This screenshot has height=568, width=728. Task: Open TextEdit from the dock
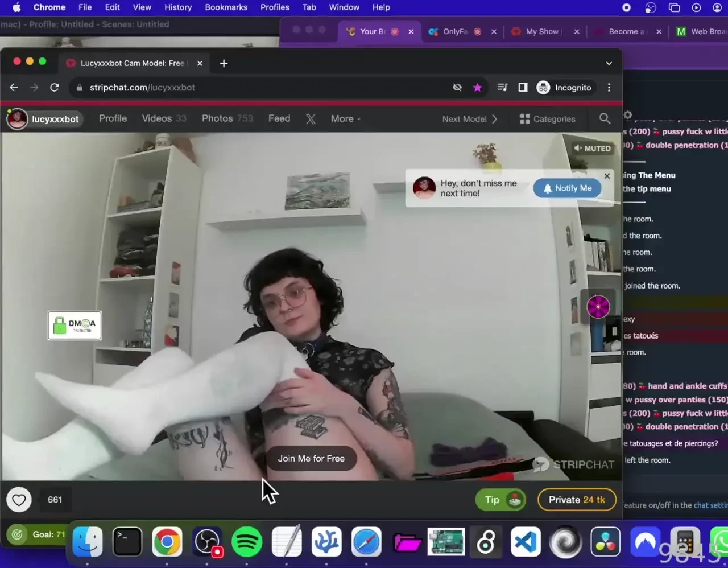pyautogui.click(x=287, y=542)
